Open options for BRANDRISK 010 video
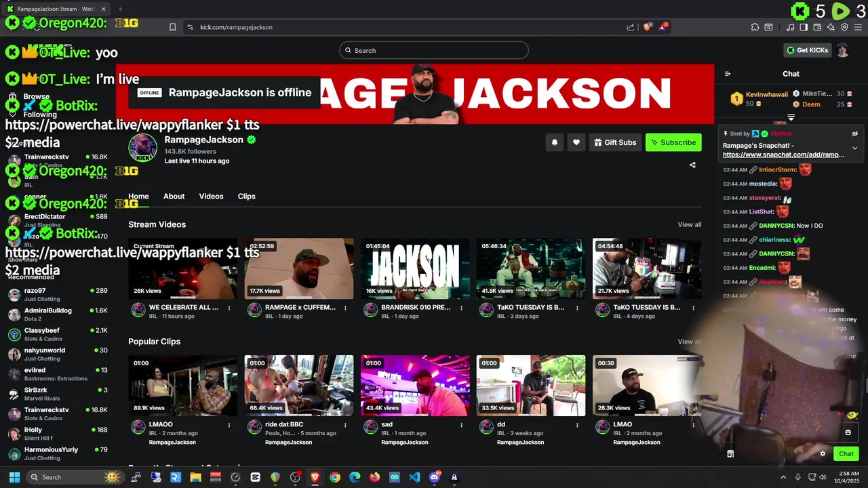Viewport: 868px width, 488px height. pyautogui.click(x=461, y=308)
